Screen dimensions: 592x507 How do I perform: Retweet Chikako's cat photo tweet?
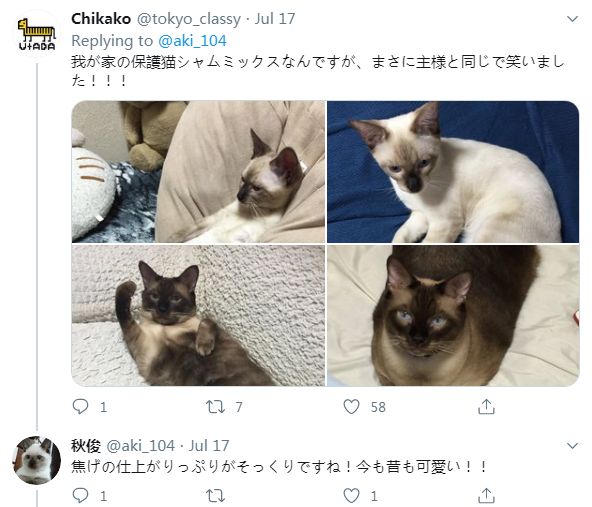[x=215, y=407]
